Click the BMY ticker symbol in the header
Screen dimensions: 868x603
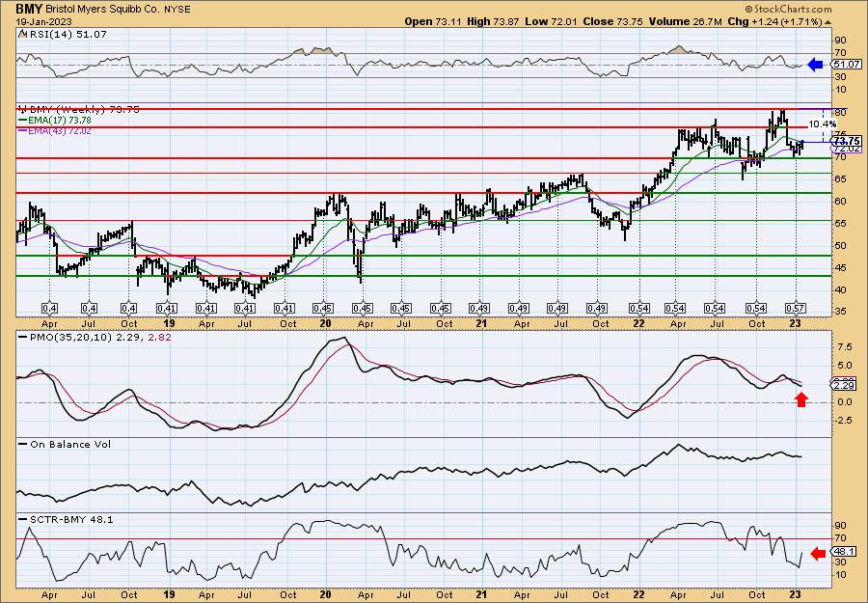pyautogui.click(x=28, y=9)
